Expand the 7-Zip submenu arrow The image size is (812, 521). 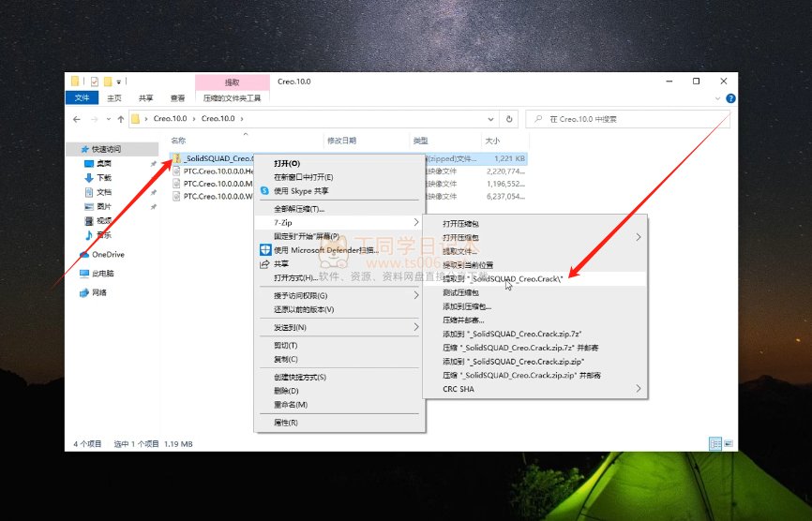point(415,222)
